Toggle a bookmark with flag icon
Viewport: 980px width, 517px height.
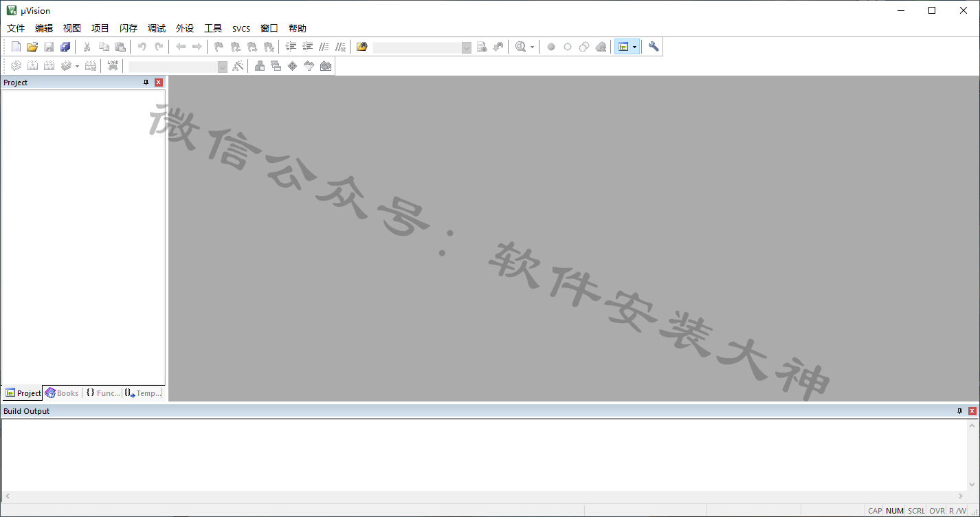click(x=219, y=47)
